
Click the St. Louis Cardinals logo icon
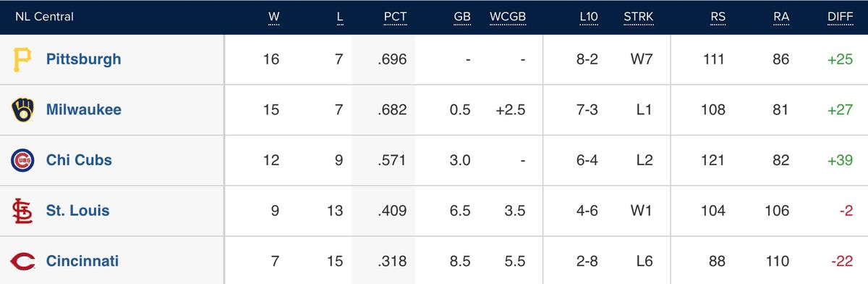(x=22, y=211)
